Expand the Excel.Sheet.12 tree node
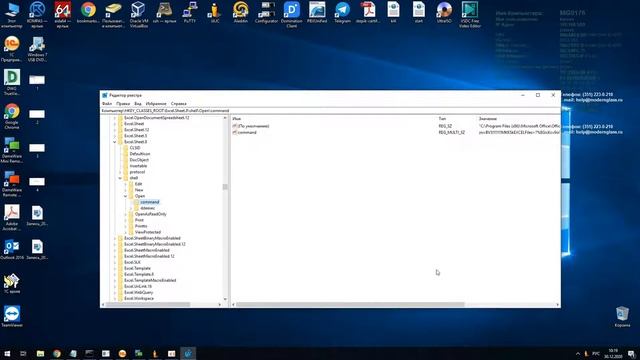This screenshot has width=640, height=360. pyautogui.click(x=115, y=130)
